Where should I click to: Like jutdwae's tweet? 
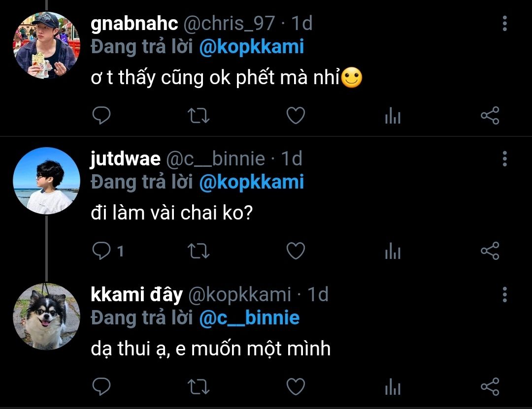[x=296, y=252]
